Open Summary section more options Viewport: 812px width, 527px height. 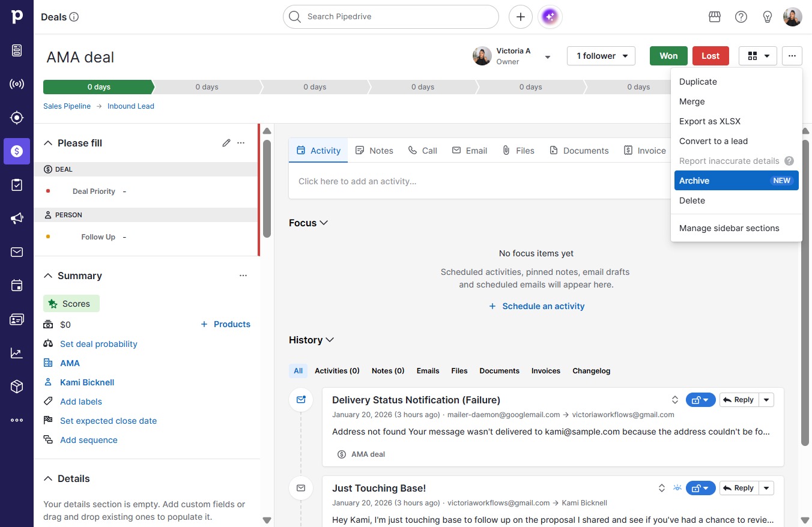[243, 276]
